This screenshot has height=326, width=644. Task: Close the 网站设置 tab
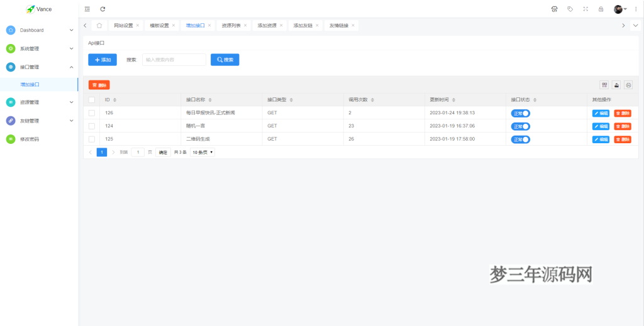point(138,25)
